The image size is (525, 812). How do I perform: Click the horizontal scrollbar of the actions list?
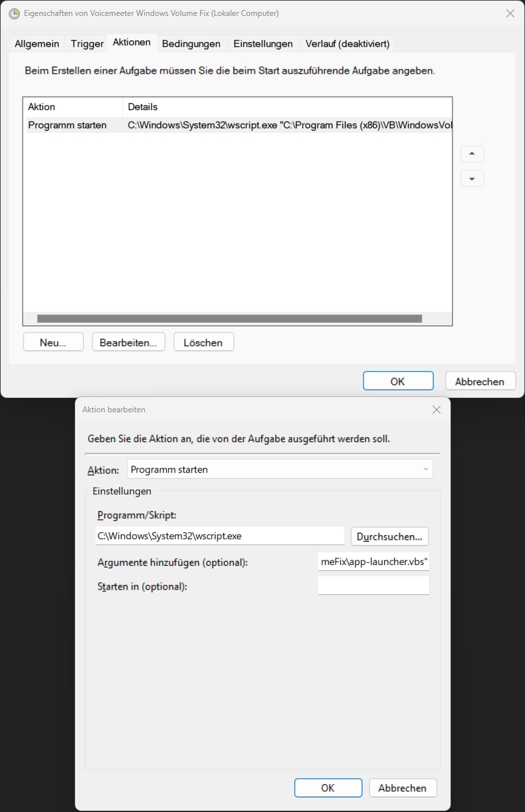[229, 319]
